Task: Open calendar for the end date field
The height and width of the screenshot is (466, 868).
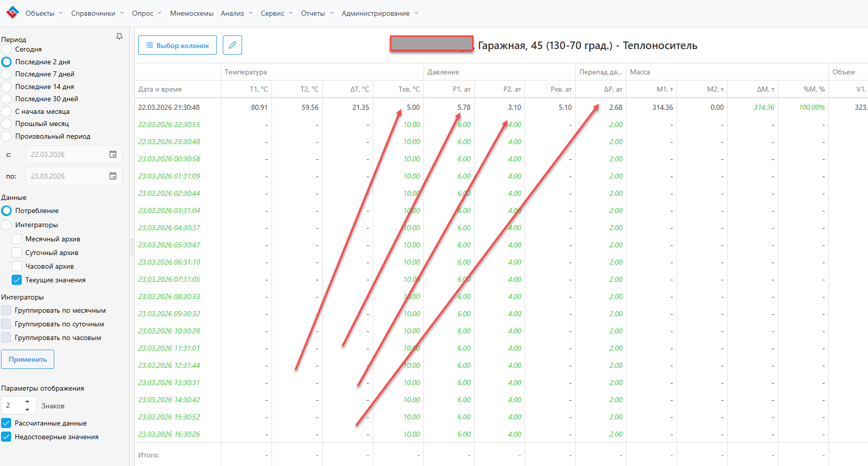Action: click(113, 176)
